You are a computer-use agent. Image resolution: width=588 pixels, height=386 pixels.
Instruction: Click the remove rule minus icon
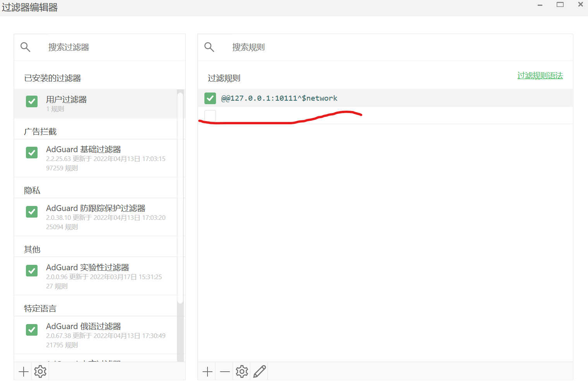(x=224, y=371)
